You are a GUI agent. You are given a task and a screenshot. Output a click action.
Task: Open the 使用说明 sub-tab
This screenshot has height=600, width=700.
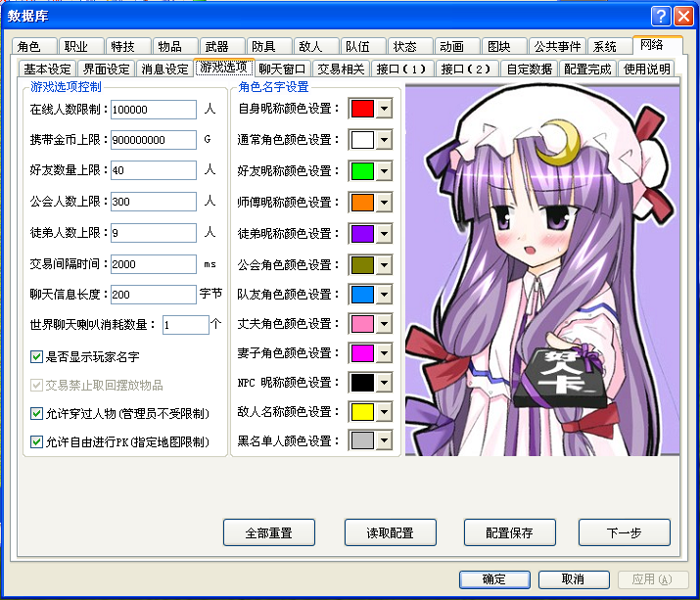646,69
